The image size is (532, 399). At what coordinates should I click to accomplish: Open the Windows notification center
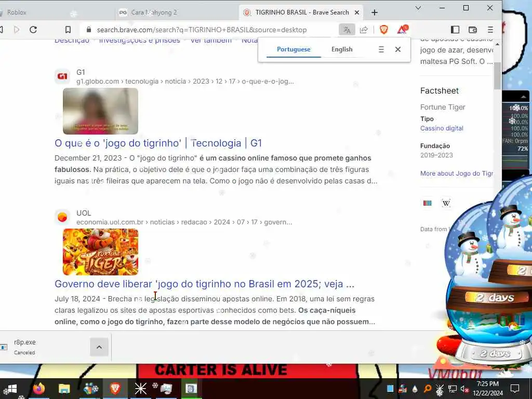515,389
